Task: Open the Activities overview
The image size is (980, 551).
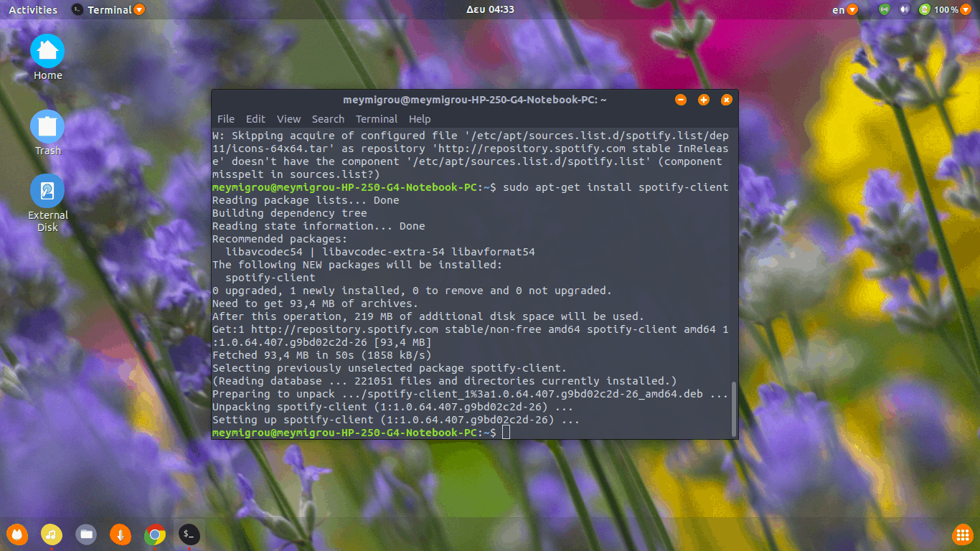Action: click(33, 9)
